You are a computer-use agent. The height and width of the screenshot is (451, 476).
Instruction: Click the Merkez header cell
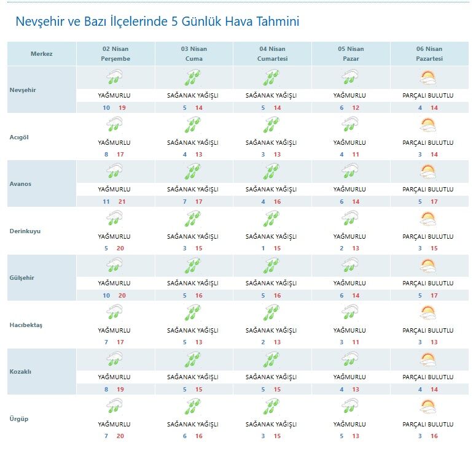click(42, 54)
